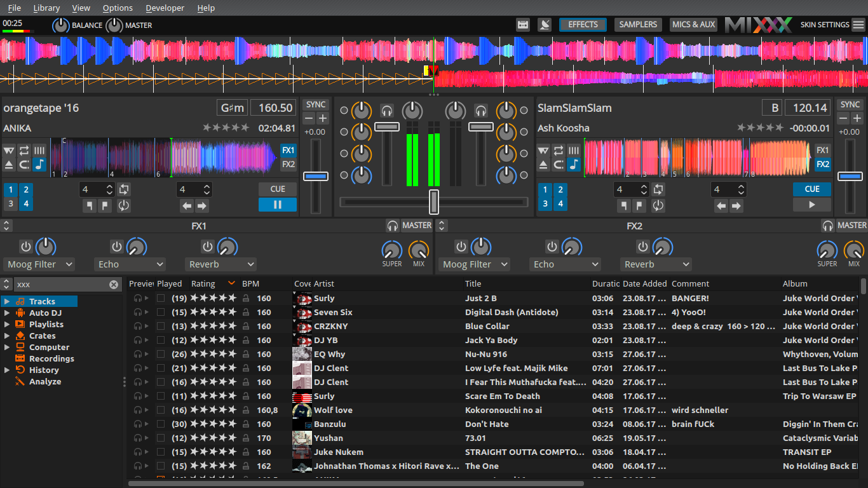Open the Options menu
Image resolution: width=868 pixels, height=488 pixels.
pyautogui.click(x=118, y=8)
